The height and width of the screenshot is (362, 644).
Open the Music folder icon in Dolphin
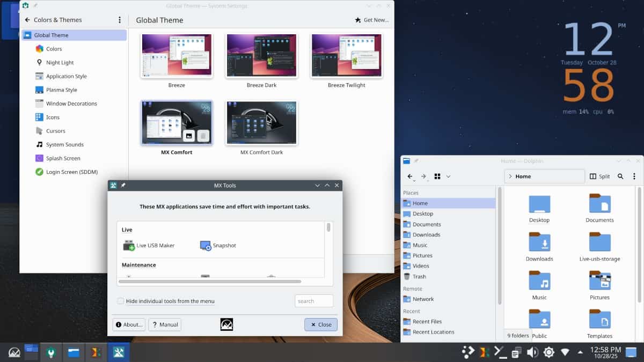tap(539, 280)
